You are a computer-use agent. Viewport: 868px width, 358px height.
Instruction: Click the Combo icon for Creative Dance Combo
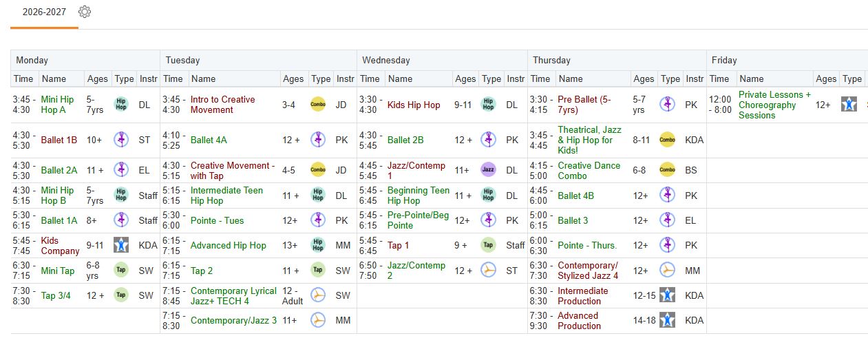pos(667,170)
